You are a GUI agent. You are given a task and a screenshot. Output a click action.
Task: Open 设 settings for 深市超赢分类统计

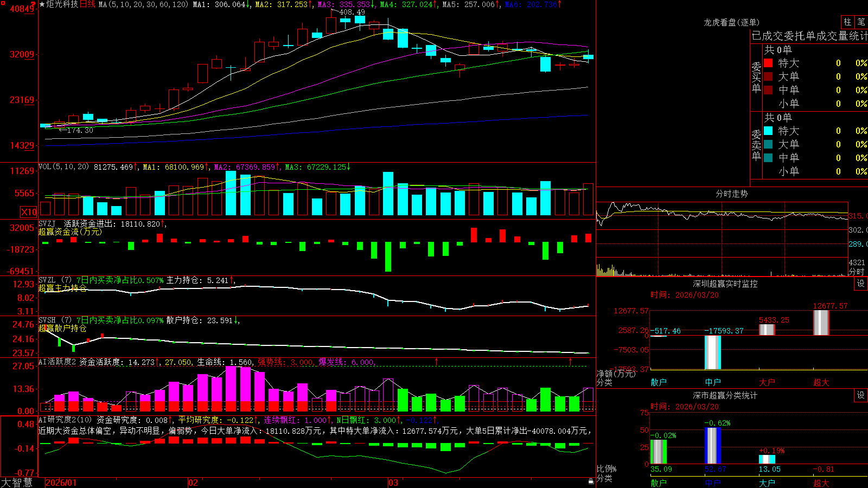coord(861,395)
